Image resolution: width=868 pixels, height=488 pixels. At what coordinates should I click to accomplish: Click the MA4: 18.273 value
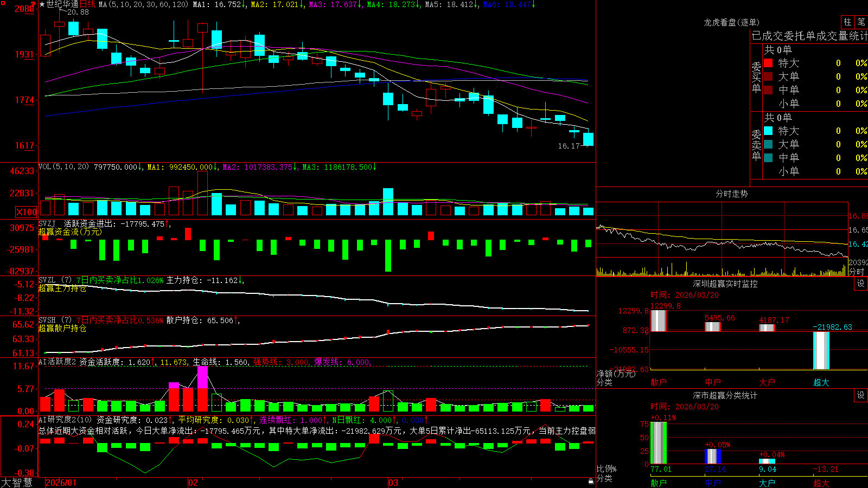(391, 4)
